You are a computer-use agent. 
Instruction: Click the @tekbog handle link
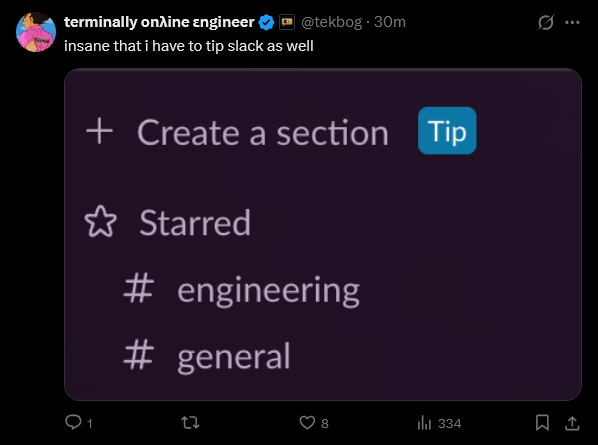click(x=331, y=22)
